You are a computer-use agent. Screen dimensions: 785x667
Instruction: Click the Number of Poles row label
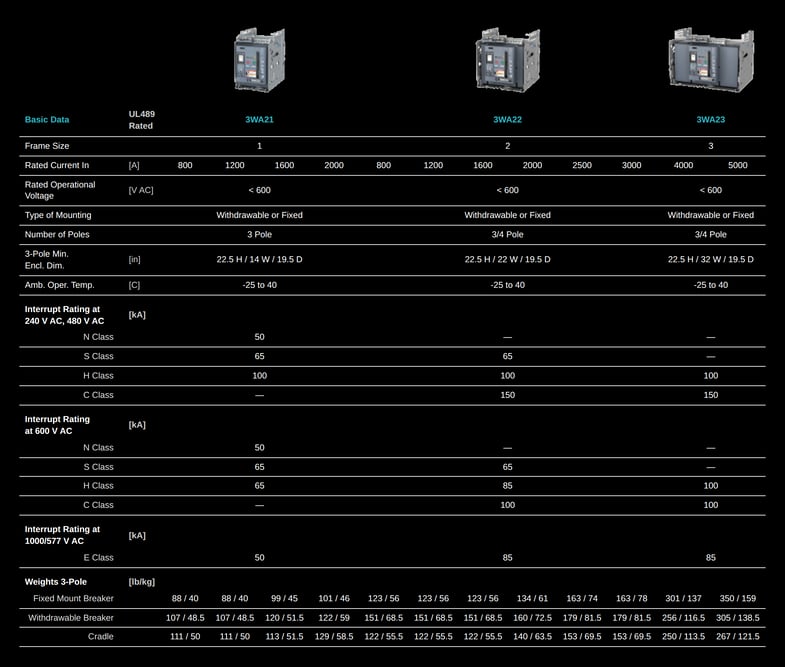[57, 234]
